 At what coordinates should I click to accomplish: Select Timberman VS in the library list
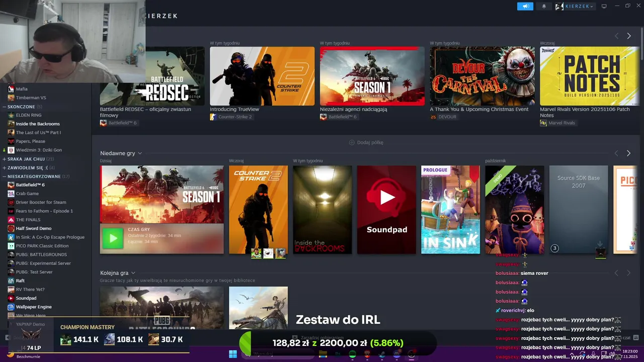coord(31,98)
